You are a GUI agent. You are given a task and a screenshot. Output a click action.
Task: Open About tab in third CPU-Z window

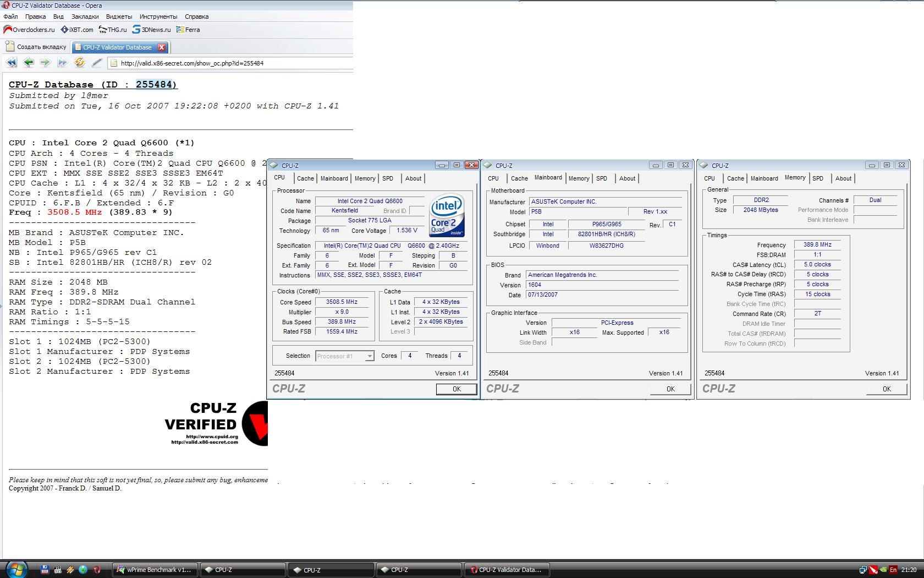click(843, 178)
